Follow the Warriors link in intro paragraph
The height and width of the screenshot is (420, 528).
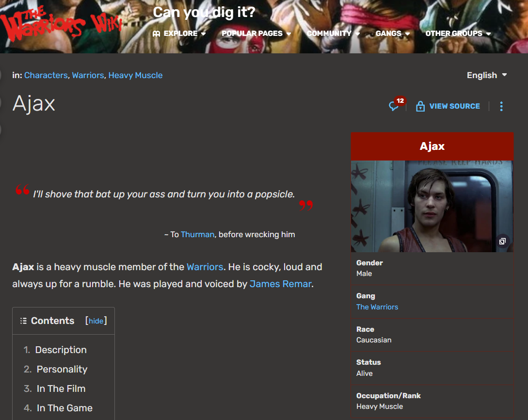(205, 267)
